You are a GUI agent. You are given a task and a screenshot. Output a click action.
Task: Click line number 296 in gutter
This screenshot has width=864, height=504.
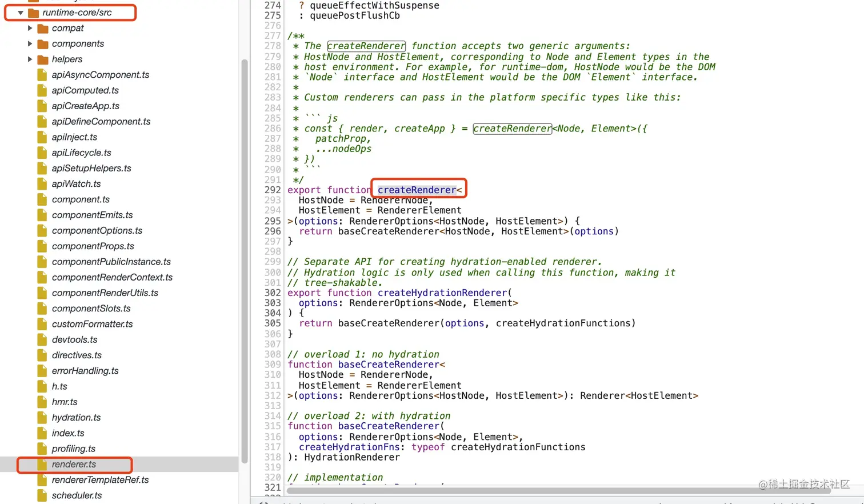(273, 231)
